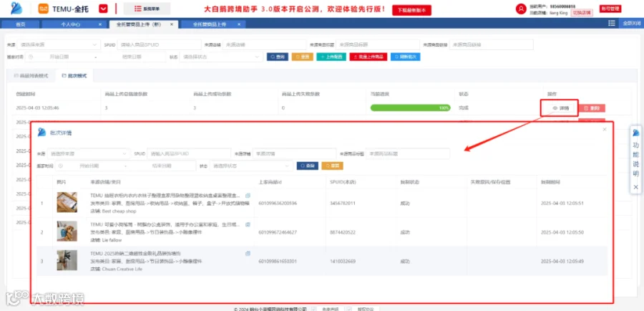This screenshot has height=311, width=644.
Task: Click the green 100% progress bar
Action: [x=410, y=107]
